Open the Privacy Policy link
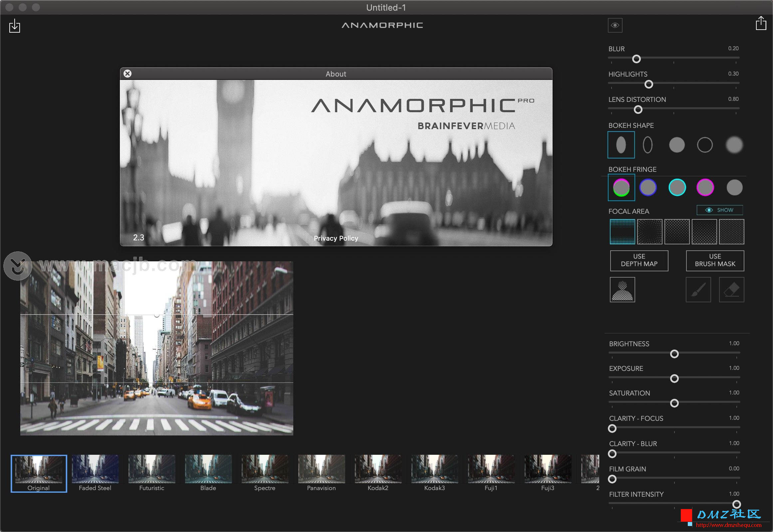Viewport: 773px width, 532px height. (x=336, y=238)
